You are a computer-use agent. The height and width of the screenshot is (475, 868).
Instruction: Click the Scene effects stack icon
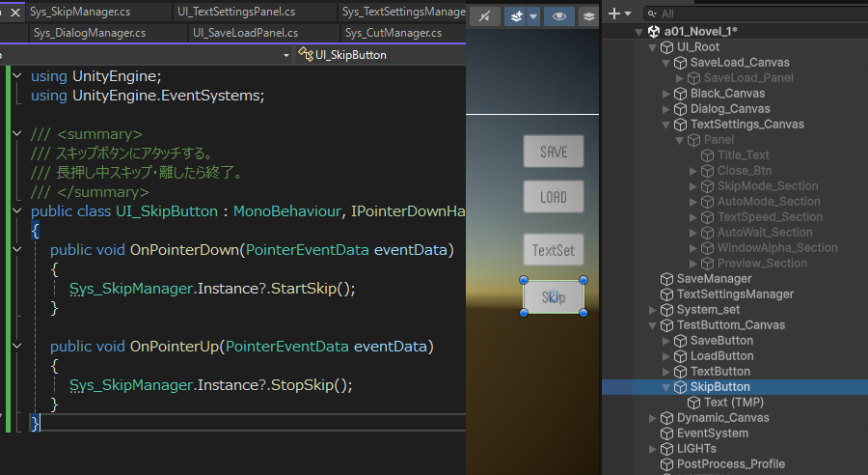coord(516,15)
